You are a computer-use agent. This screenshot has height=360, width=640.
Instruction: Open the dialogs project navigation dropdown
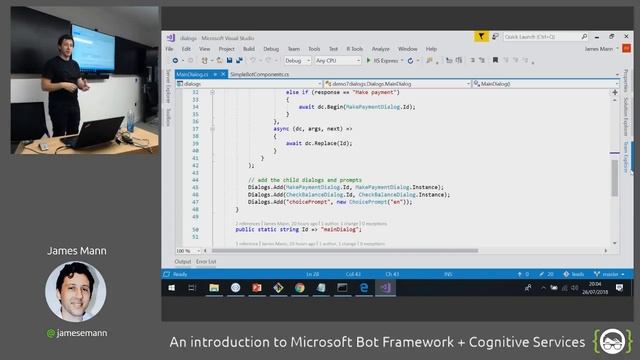tap(249, 84)
